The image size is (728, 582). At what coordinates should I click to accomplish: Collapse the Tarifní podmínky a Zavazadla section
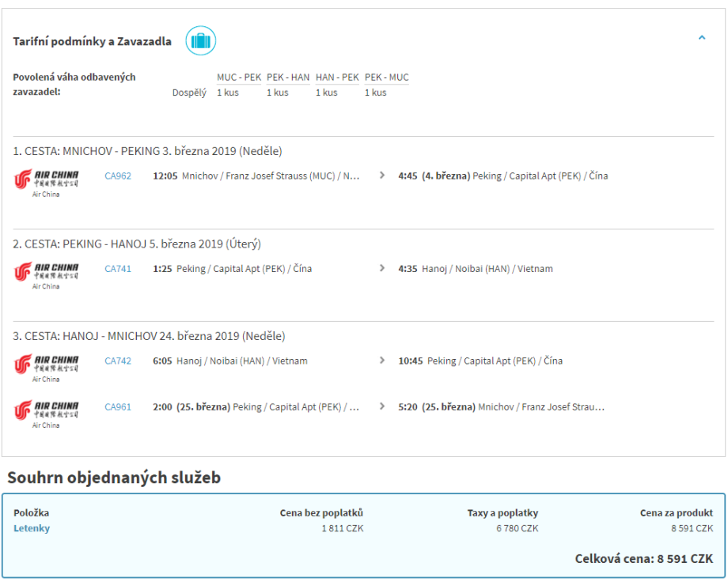(701, 37)
